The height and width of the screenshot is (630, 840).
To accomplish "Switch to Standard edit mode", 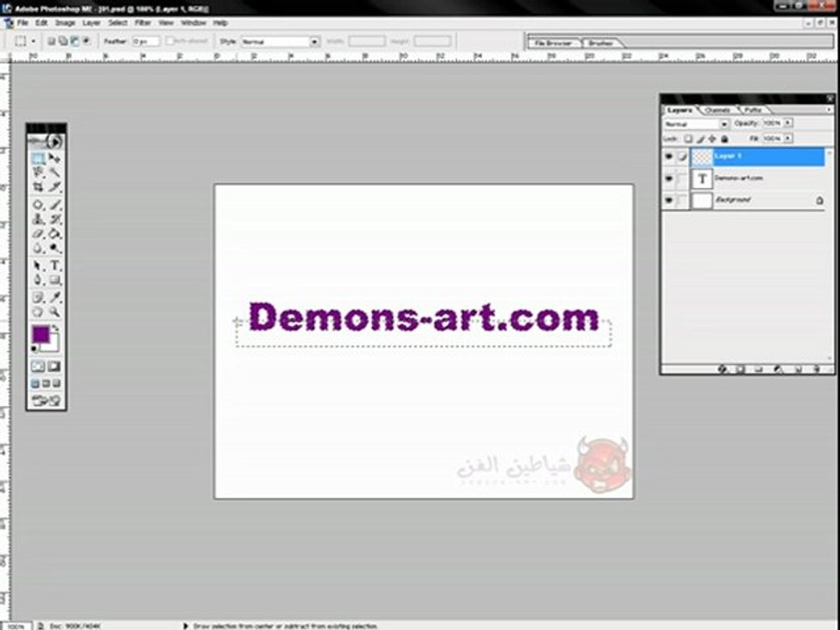I will (x=38, y=367).
